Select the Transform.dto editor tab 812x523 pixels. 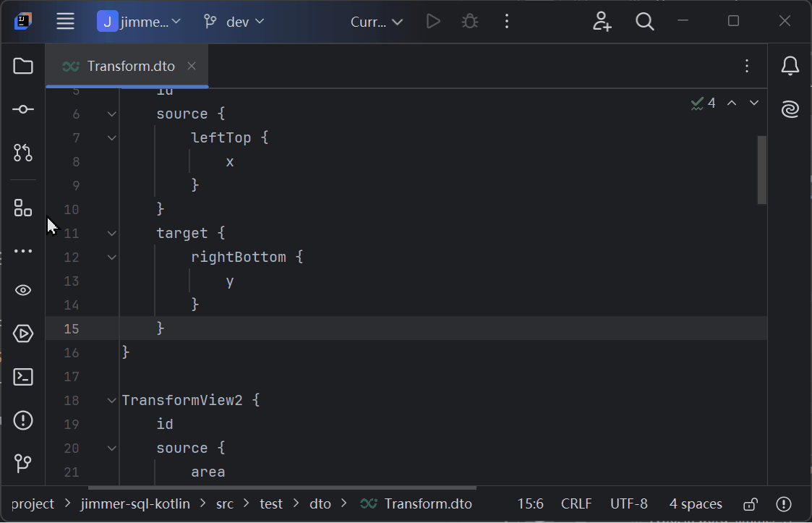pyautogui.click(x=127, y=67)
